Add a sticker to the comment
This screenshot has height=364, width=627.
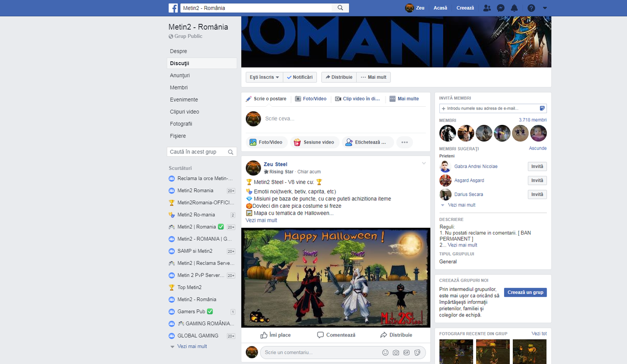coord(417,352)
